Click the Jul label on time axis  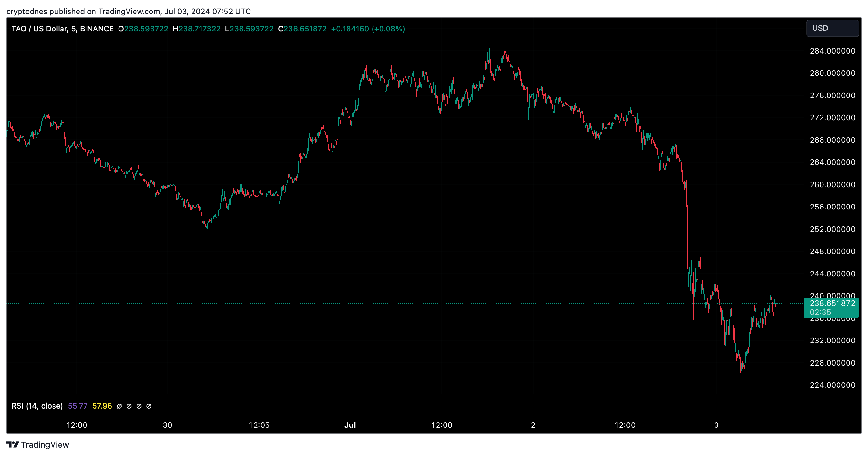tap(350, 425)
